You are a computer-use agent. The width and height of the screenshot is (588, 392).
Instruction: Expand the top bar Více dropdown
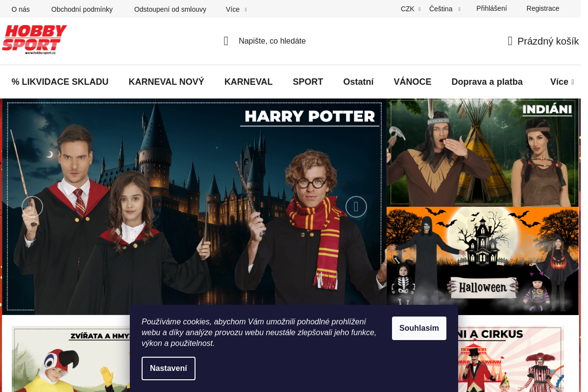236,9
